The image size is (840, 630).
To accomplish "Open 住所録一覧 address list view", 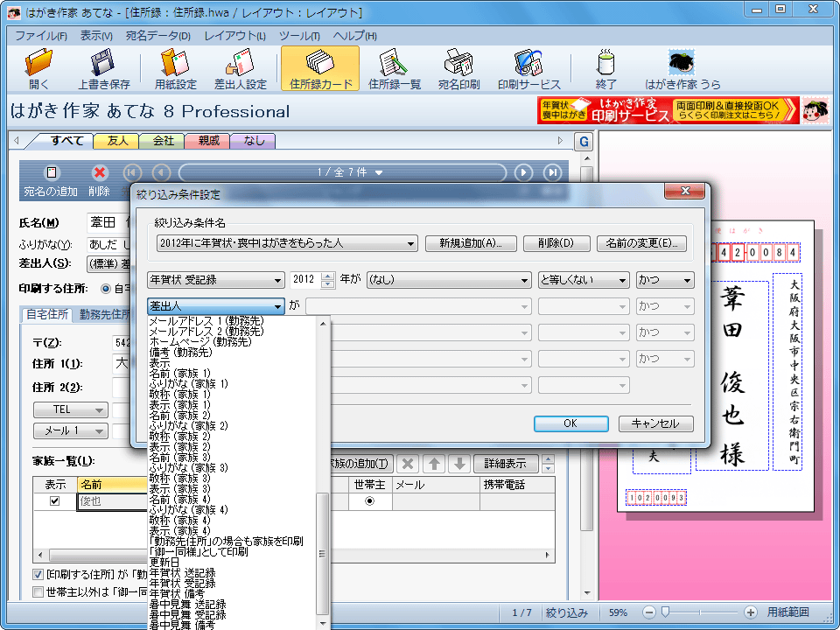I will 395,68.
